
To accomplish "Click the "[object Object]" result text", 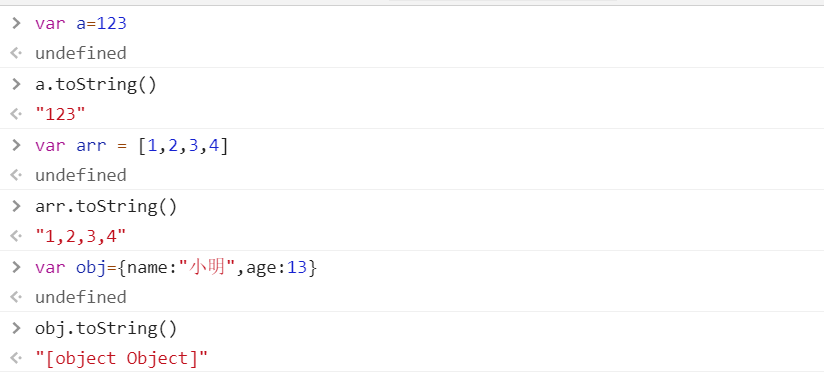I will click(121, 358).
